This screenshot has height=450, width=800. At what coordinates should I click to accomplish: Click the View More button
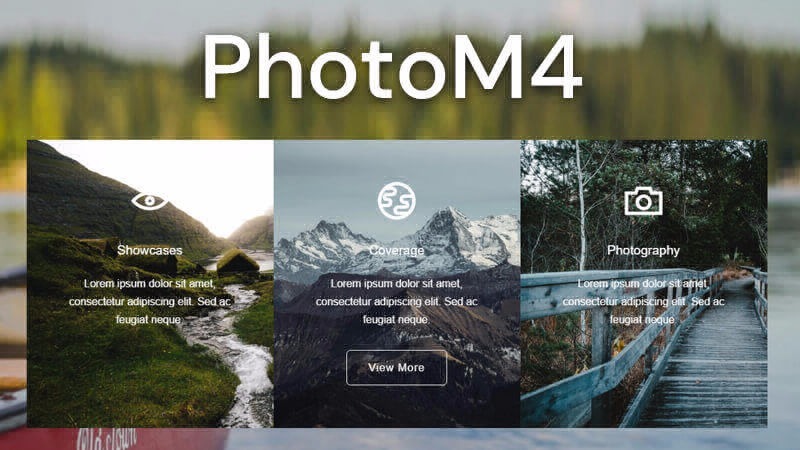click(396, 367)
